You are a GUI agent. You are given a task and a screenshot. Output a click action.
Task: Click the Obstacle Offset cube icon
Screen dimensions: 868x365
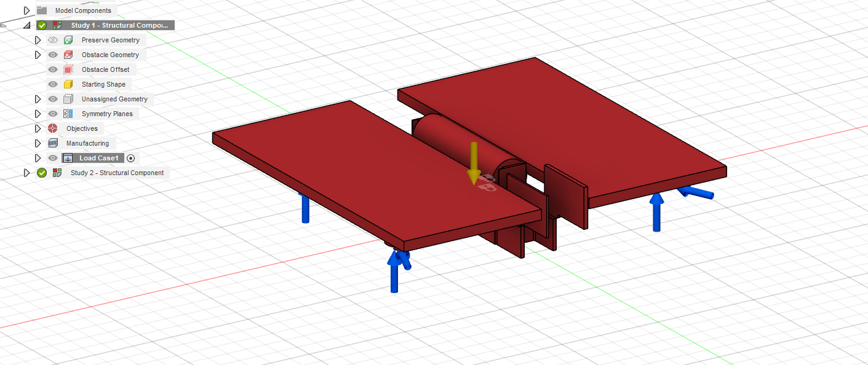pos(67,69)
